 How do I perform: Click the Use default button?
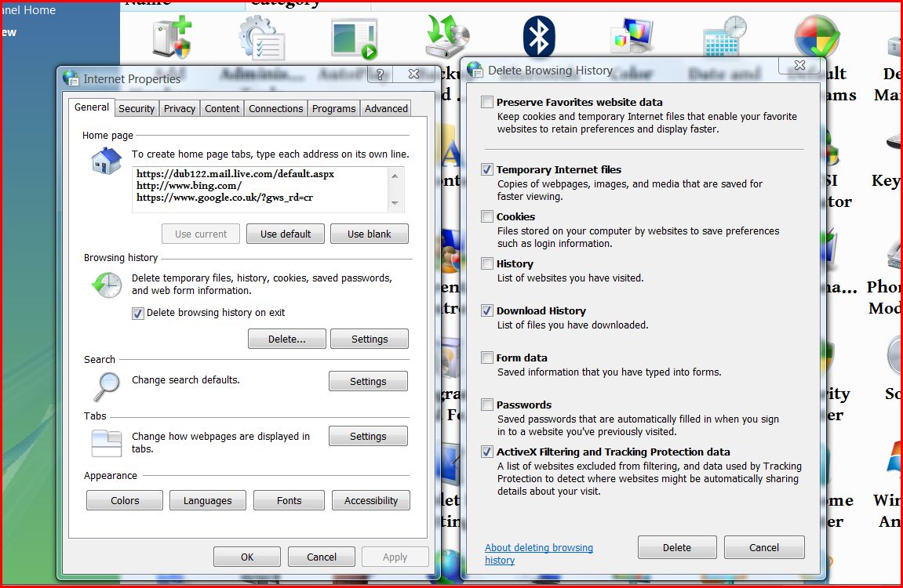(x=285, y=234)
